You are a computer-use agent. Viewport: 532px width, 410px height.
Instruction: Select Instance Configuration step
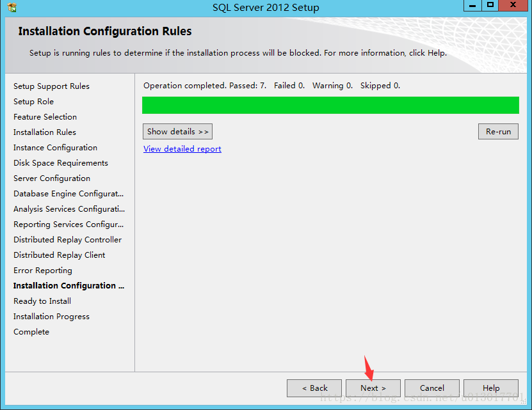pos(55,148)
